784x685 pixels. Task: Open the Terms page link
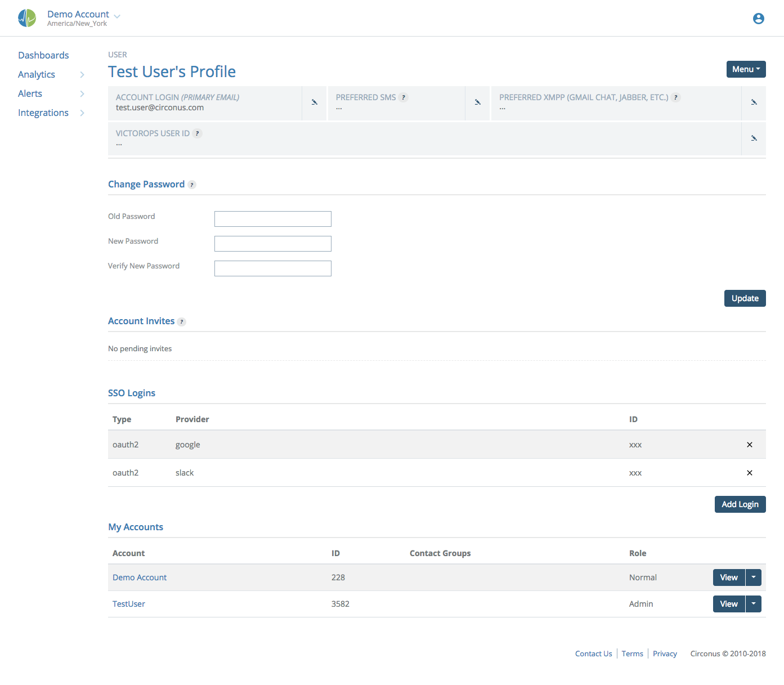coord(632,653)
